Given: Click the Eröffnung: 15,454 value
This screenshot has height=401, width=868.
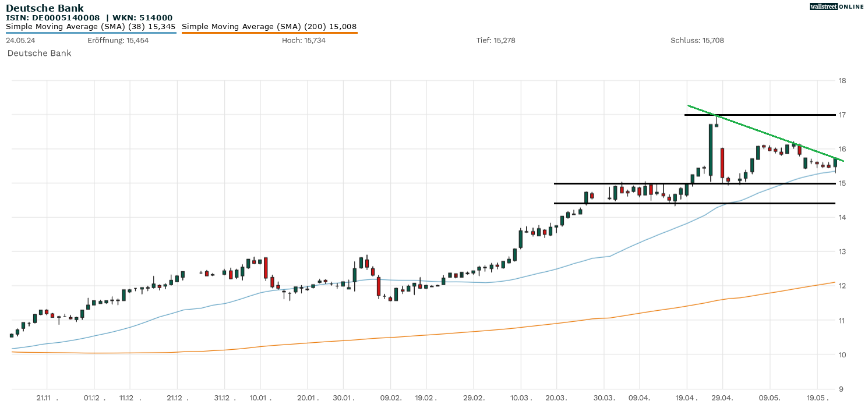Looking at the screenshot, I should click(118, 41).
